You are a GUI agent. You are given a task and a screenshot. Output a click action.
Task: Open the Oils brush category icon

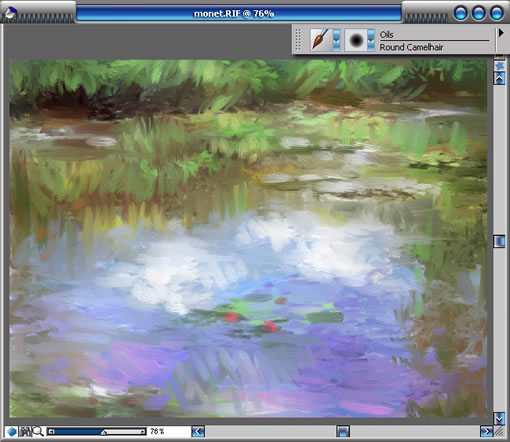[x=320, y=40]
